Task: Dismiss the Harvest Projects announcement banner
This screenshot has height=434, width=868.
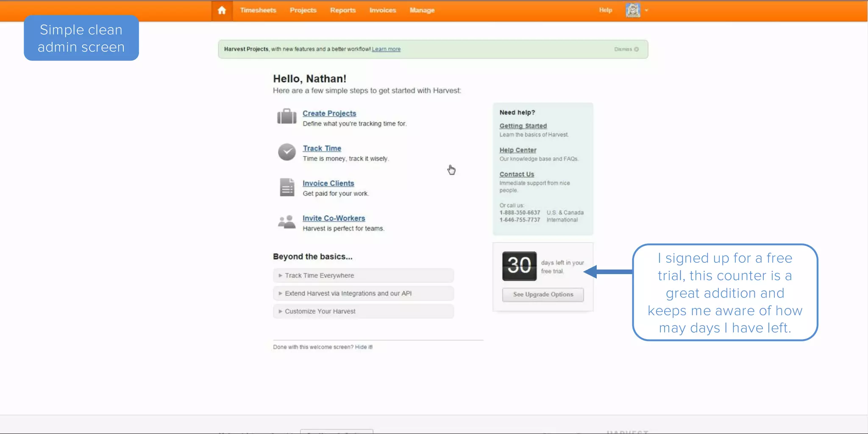Action: 626,49
